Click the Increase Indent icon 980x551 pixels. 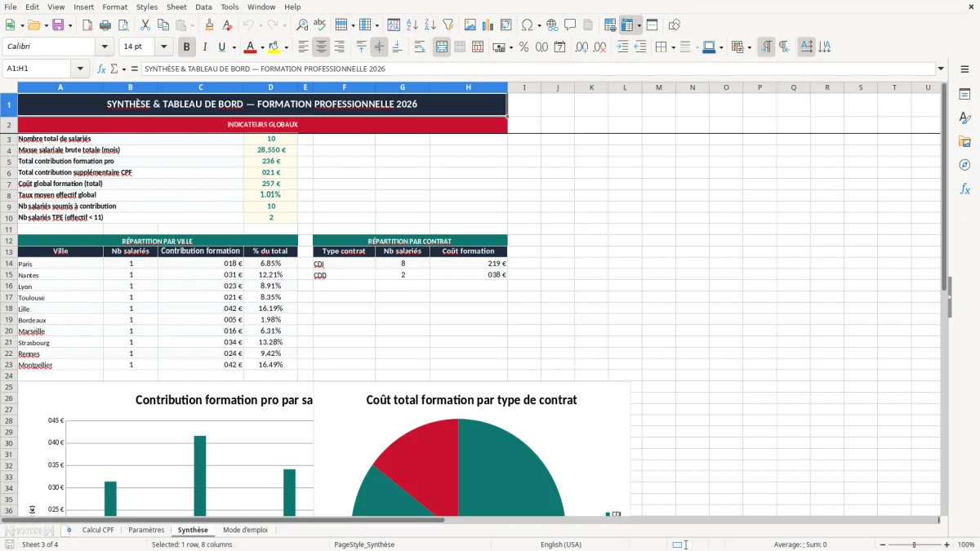point(622,47)
